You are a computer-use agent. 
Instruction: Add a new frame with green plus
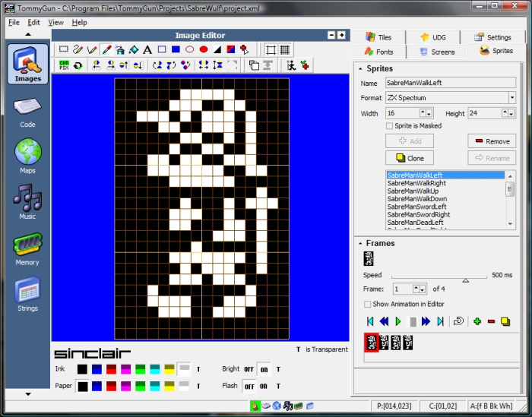coord(477,321)
